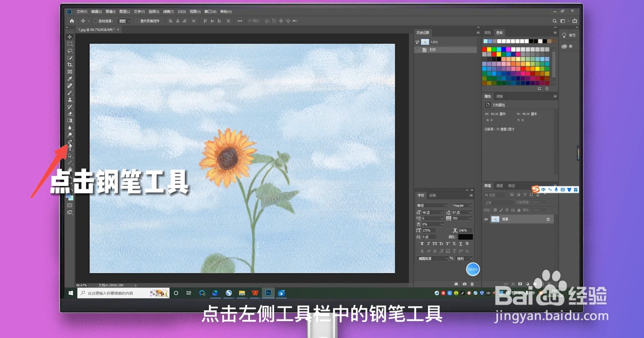Create new swatch icon in Swatches panel
The width and height of the screenshot is (644, 338).
pyautogui.click(x=539, y=89)
